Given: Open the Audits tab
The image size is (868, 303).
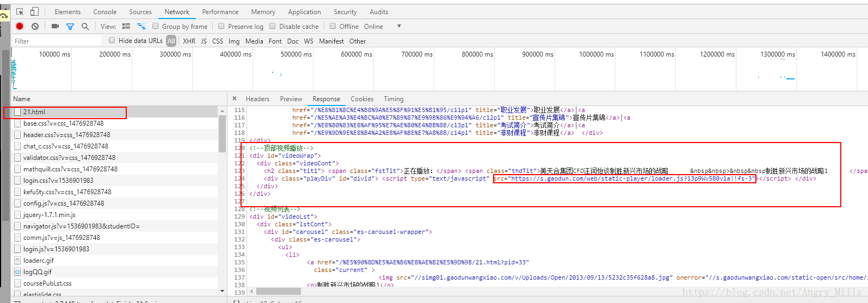Looking at the screenshot, I should tap(379, 11).
